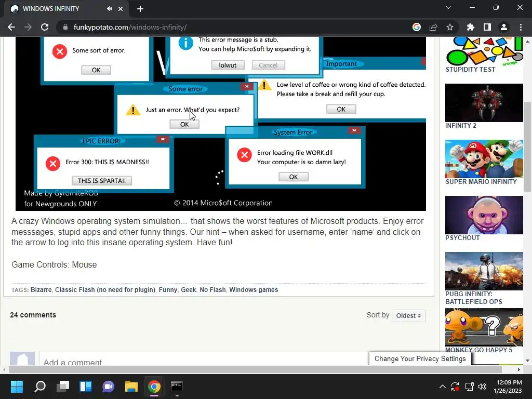This screenshot has width=532, height=399.
Task: Click the Add a comment field
Action: pyautogui.click(x=204, y=359)
